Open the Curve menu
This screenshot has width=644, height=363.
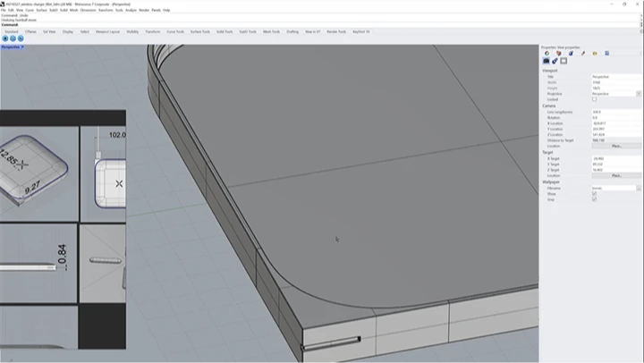click(x=30, y=10)
